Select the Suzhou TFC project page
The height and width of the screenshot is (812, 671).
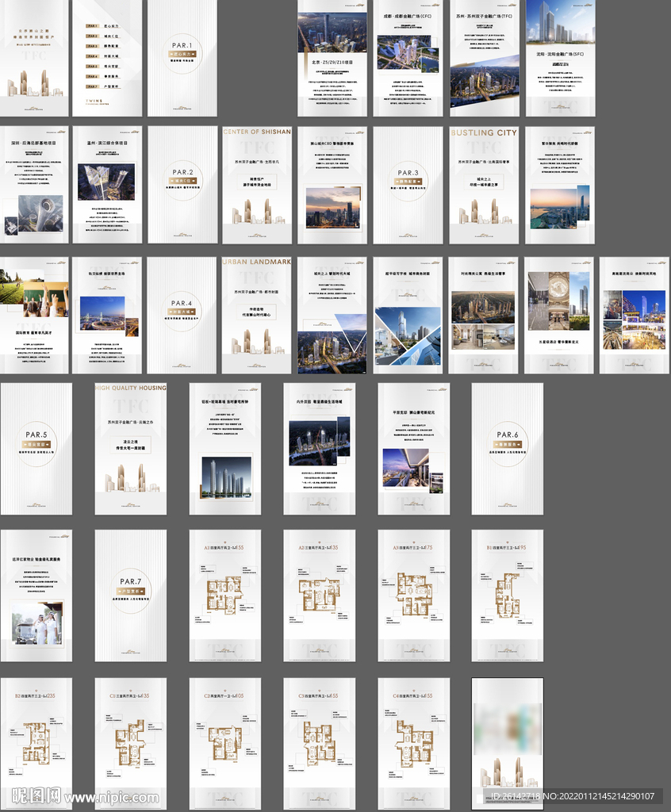[x=485, y=58]
